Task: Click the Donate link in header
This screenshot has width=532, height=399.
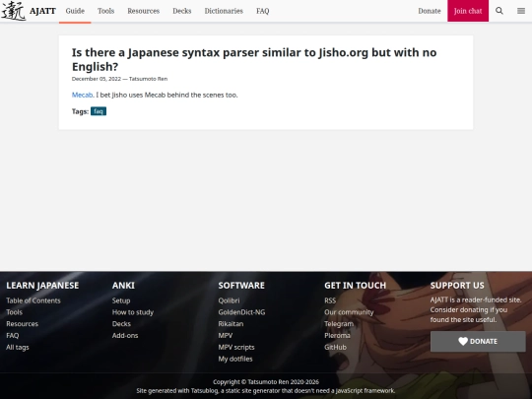Action: click(x=430, y=11)
